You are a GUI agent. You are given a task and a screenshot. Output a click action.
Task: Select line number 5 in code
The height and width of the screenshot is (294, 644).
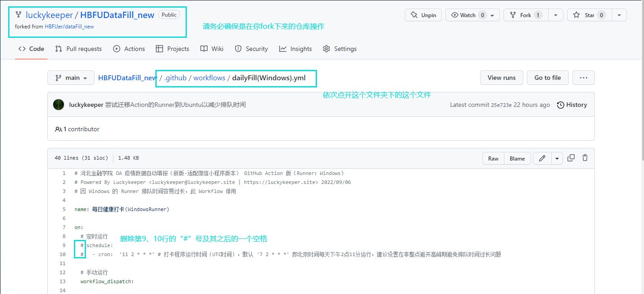coord(63,209)
